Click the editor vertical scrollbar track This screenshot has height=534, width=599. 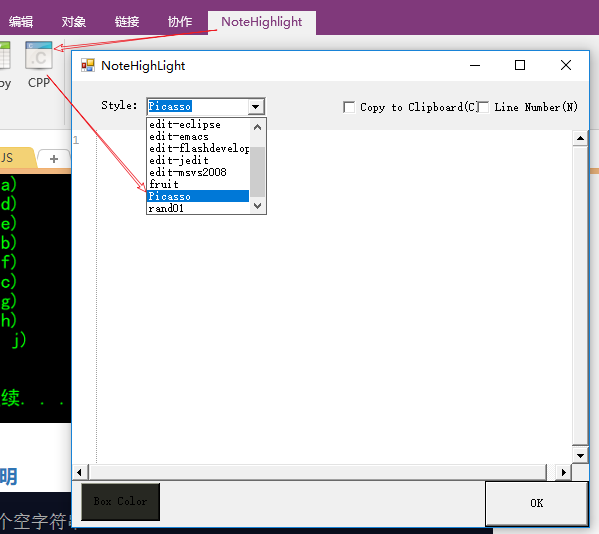(580, 295)
